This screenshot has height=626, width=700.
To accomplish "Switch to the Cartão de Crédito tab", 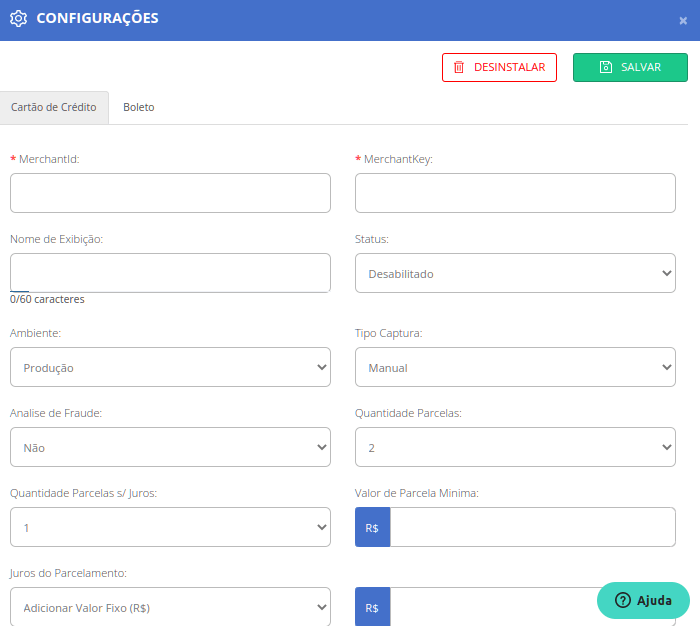I will [54, 108].
